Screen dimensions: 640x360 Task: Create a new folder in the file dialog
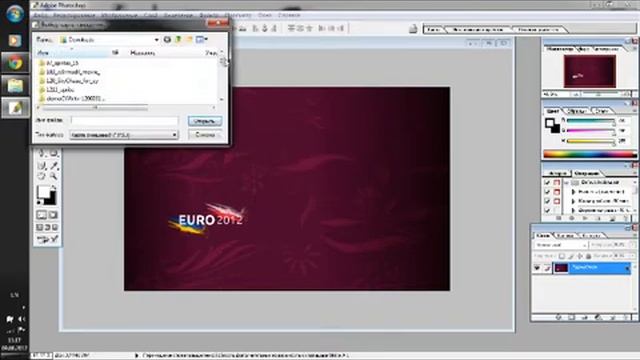click(x=189, y=40)
